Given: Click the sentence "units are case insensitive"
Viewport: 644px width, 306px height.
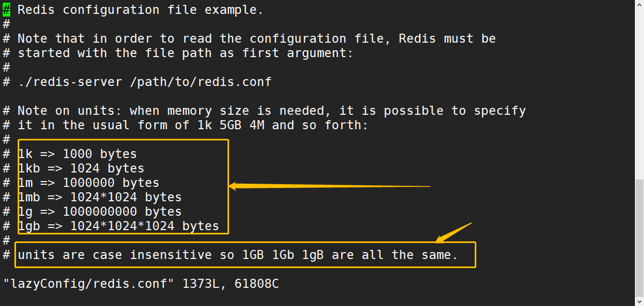Looking at the screenshot, I should (x=115, y=255).
